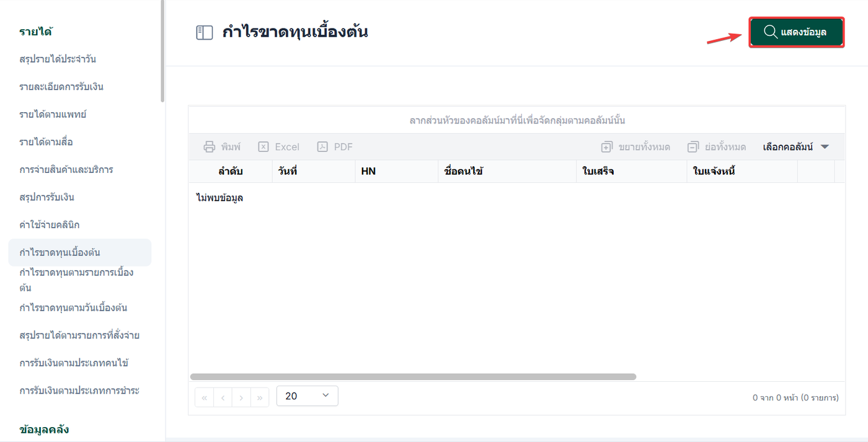The image size is (868, 442).
Task: Open รายได้ตามสื่อ report
Action: [x=46, y=142]
